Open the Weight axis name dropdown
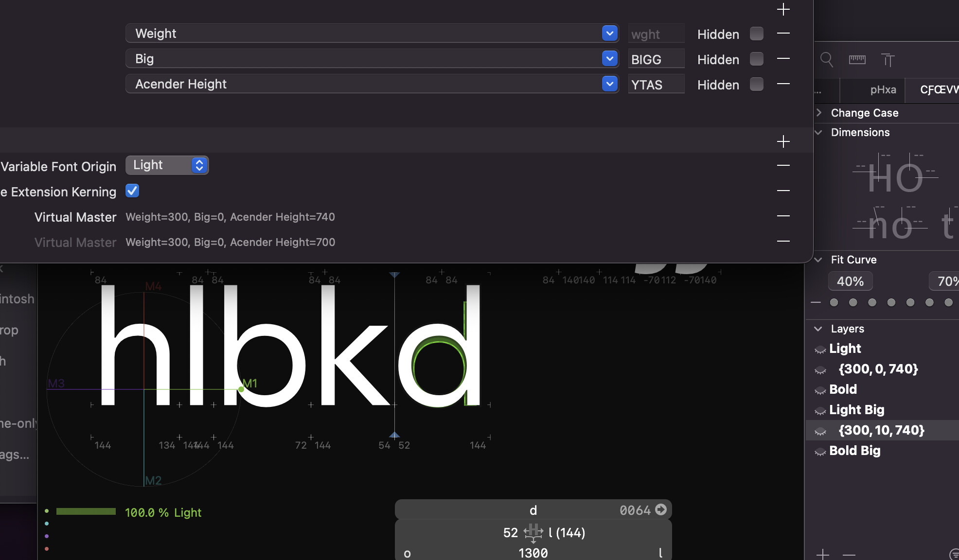 (x=609, y=34)
